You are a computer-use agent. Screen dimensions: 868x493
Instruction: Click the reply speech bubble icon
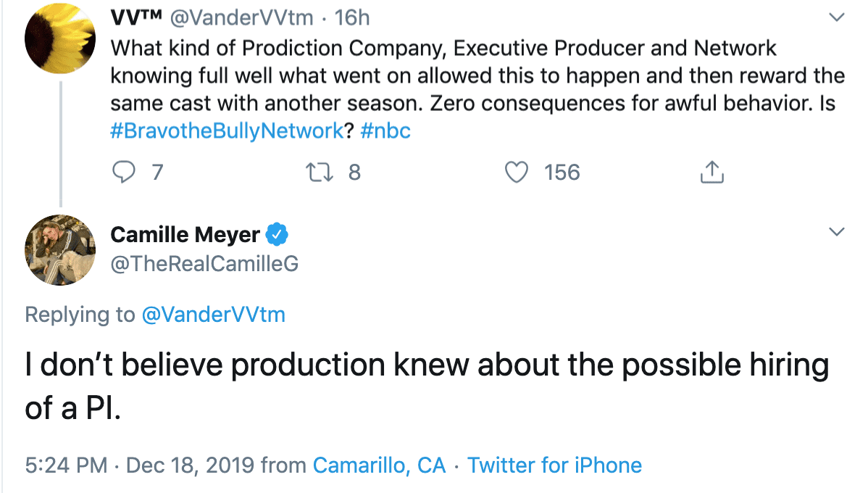124,173
